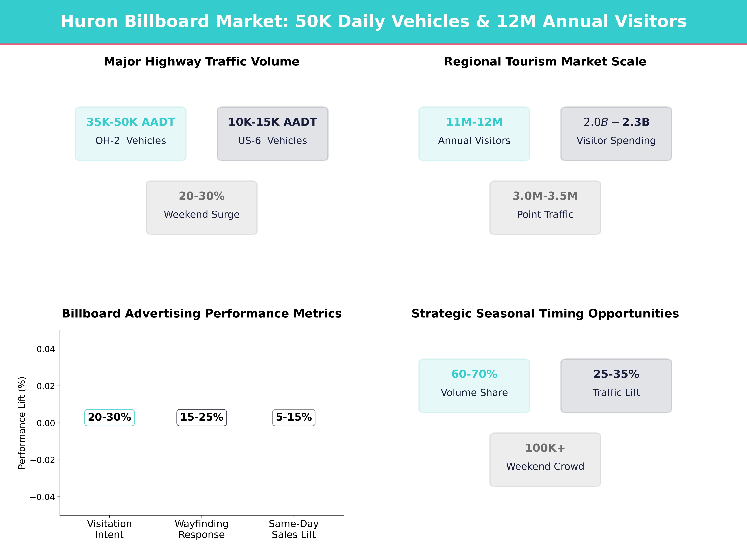Select the 3.0M-3.5M Point Traffic card
This screenshot has width=747, height=560.
pos(545,208)
